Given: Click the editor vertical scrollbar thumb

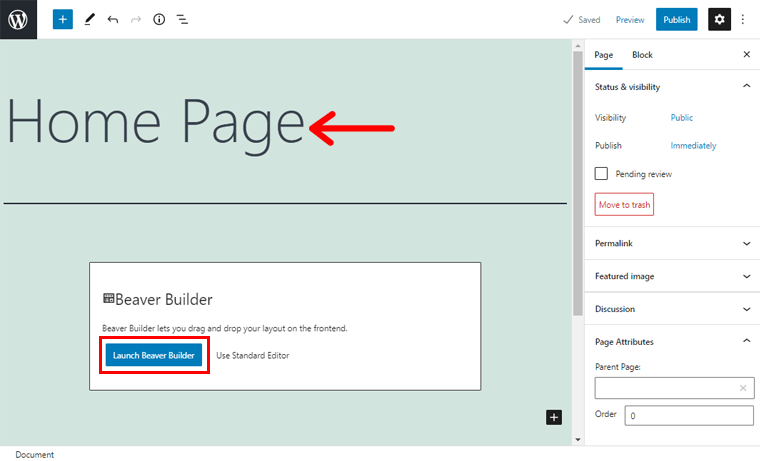Looking at the screenshot, I should click(x=577, y=183).
